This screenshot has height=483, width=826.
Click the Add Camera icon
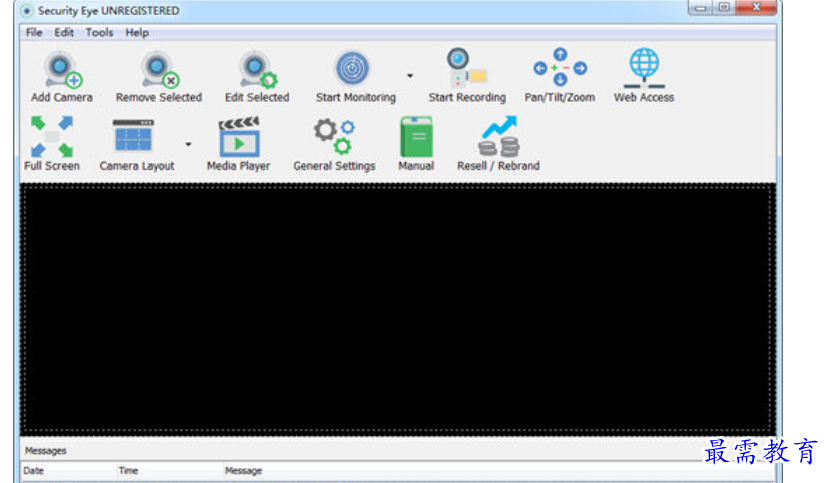point(62,69)
